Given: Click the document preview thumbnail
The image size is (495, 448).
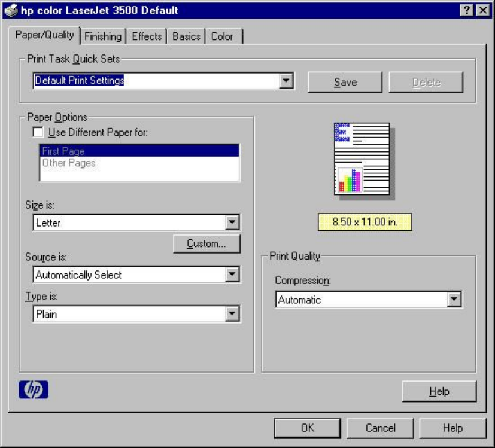Looking at the screenshot, I should point(364,161).
